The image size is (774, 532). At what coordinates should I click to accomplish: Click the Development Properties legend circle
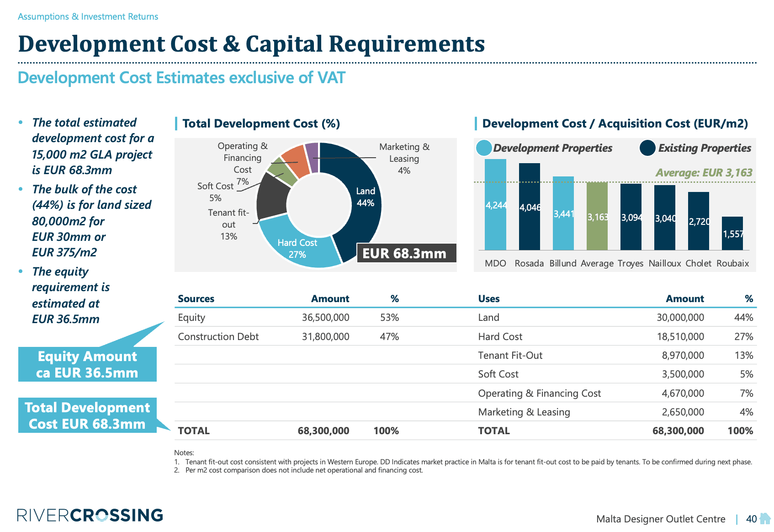click(484, 148)
